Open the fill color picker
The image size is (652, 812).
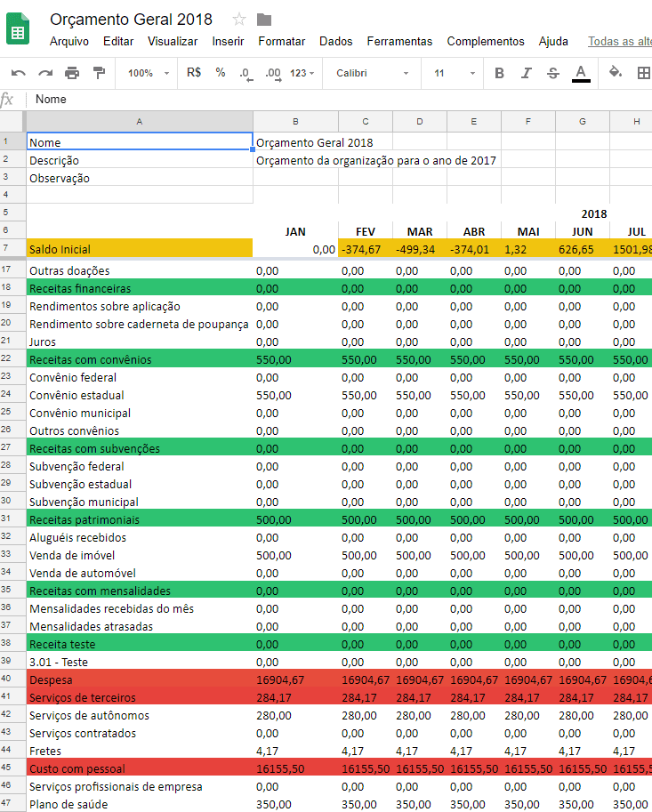tap(616, 72)
